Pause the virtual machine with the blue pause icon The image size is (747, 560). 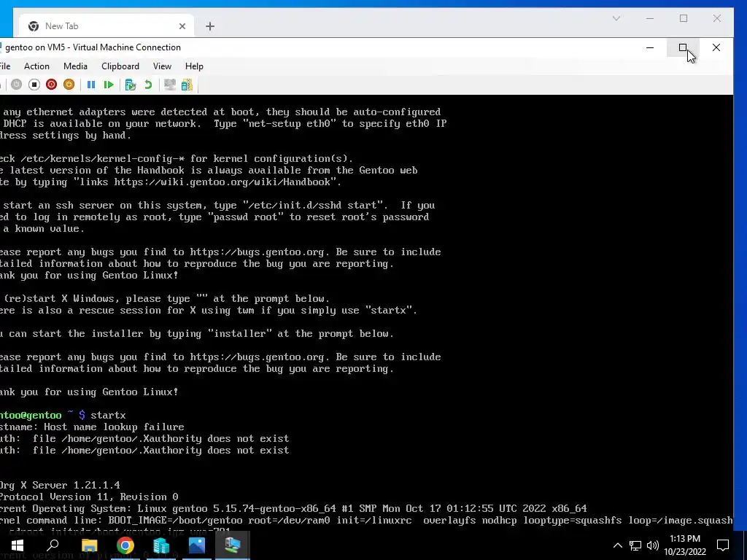click(91, 85)
